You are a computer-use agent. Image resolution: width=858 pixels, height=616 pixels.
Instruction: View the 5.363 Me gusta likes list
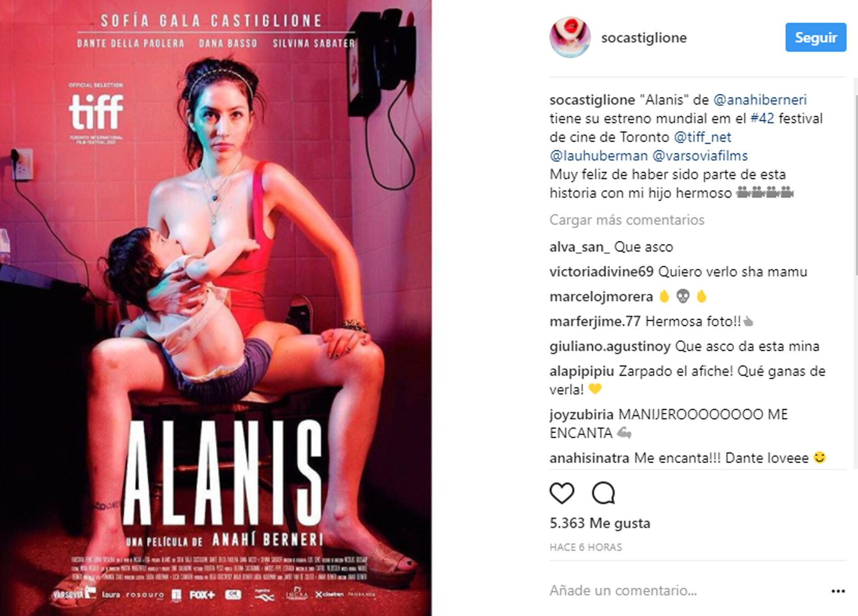[x=600, y=523]
